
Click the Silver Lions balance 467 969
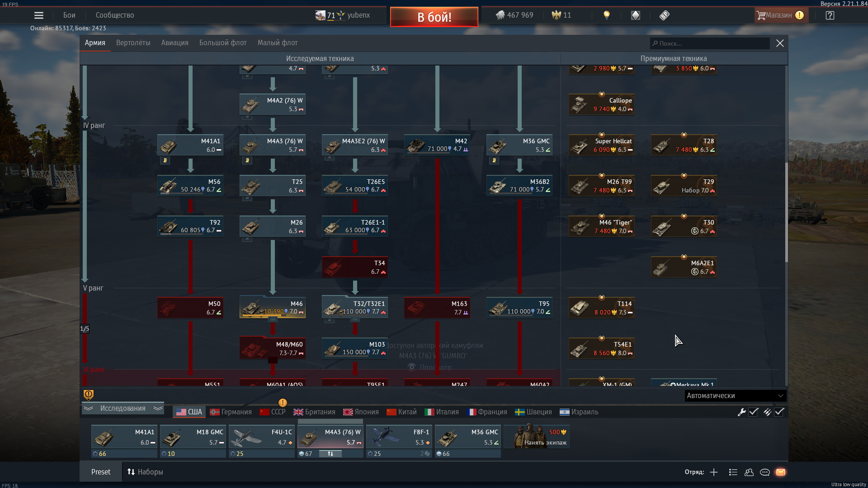(x=514, y=15)
